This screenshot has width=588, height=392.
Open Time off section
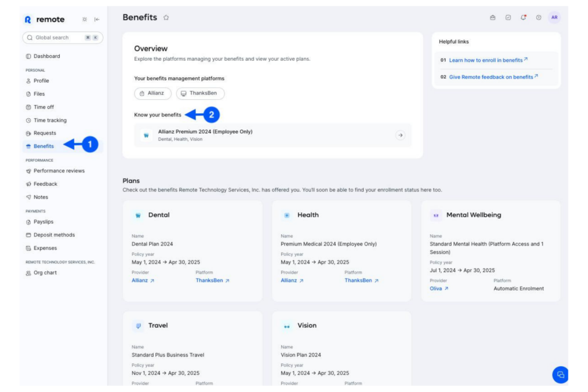tap(44, 107)
